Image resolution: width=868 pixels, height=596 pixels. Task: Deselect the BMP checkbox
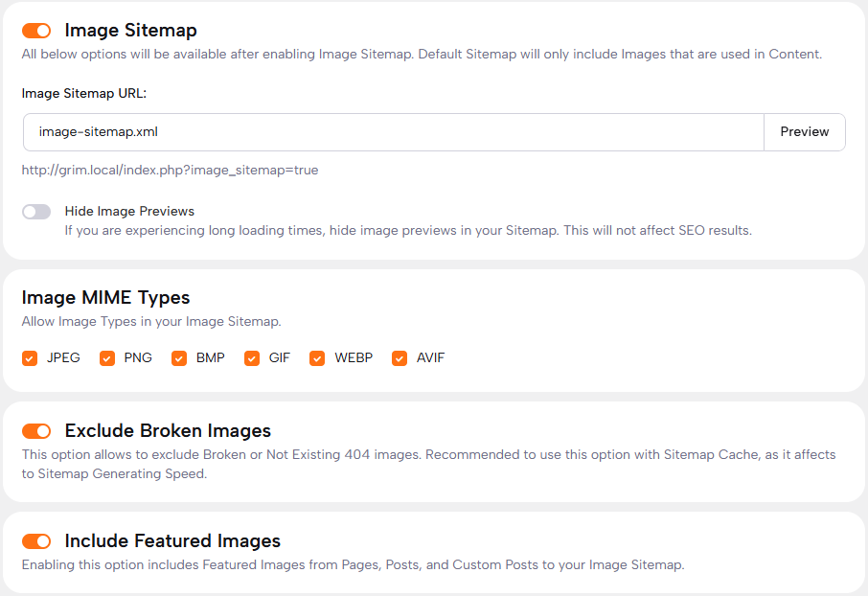pyautogui.click(x=179, y=358)
